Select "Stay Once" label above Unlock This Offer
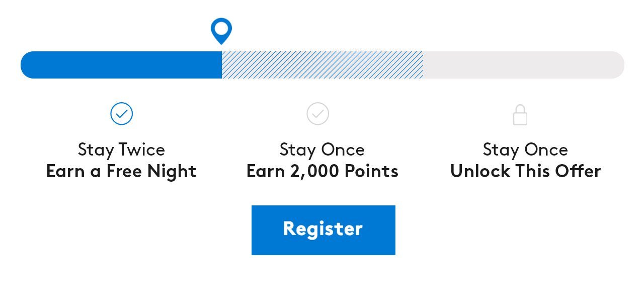 525,149
